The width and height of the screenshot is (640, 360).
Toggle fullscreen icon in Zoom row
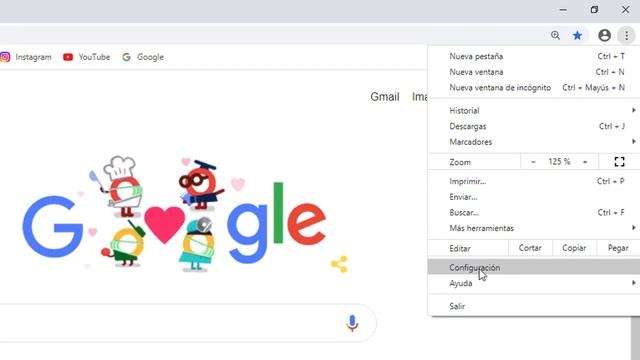click(x=619, y=162)
